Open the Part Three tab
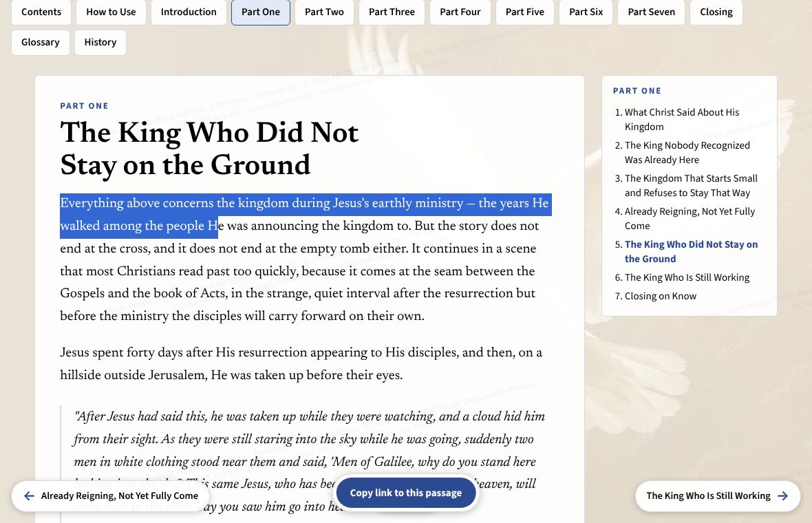812x523 pixels. click(x=392, y=12)
